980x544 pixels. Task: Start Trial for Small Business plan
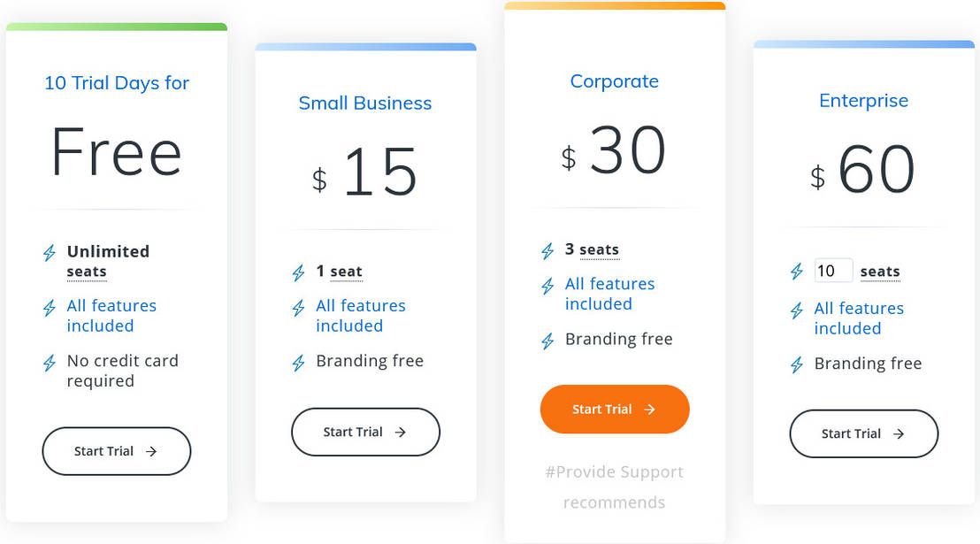[365, 432]
